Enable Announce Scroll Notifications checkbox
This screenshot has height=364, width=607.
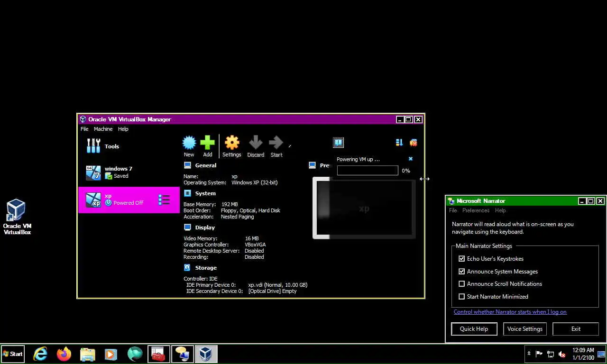[x=462, y=284]
